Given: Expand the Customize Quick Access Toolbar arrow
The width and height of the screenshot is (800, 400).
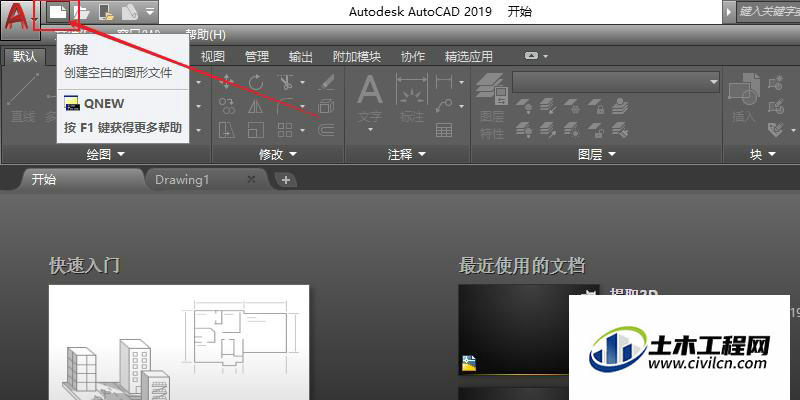Looking at the screenshot, I should pos(149,11).
